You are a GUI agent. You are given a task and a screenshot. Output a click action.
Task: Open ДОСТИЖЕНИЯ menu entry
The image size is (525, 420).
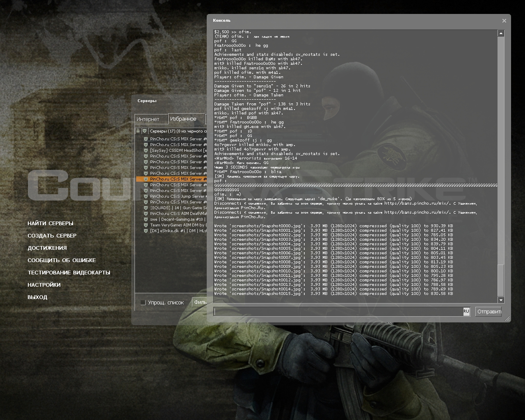tap(47, 248)
